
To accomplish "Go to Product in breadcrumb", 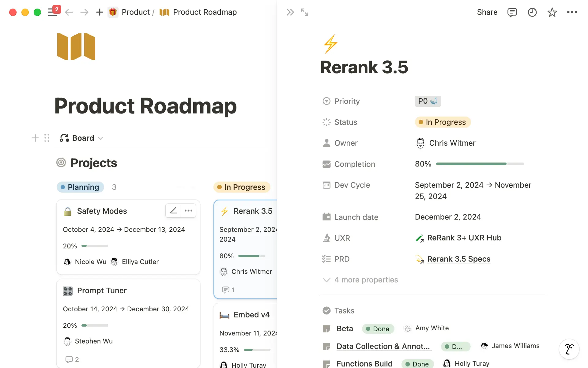I will point(135,12).
